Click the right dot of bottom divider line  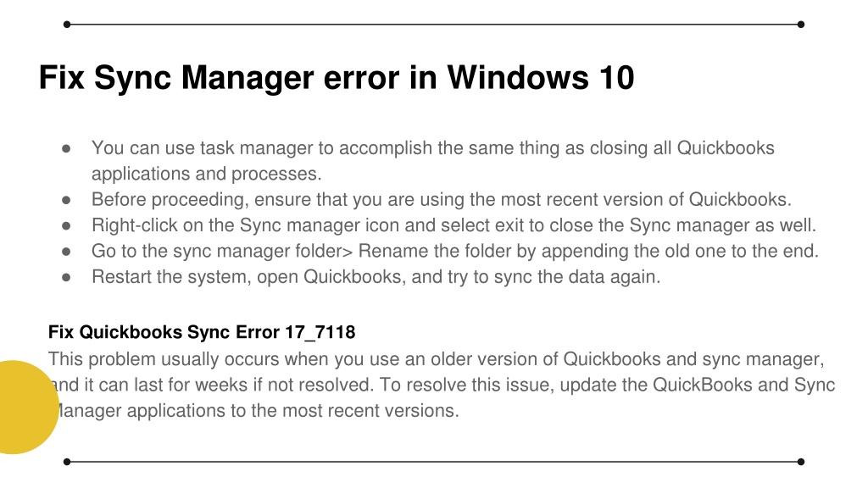click(801, 462)
